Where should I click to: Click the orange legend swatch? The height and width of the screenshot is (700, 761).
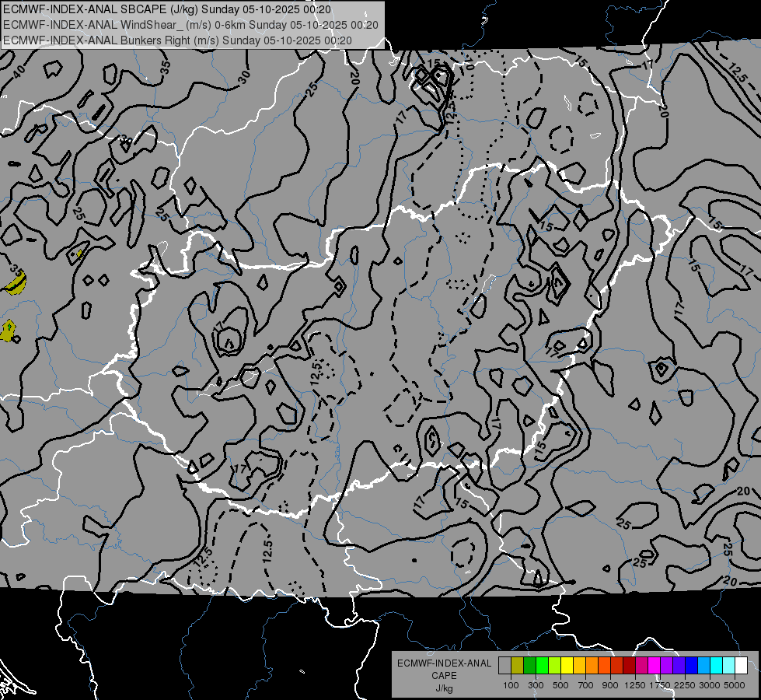pos(592,666)
